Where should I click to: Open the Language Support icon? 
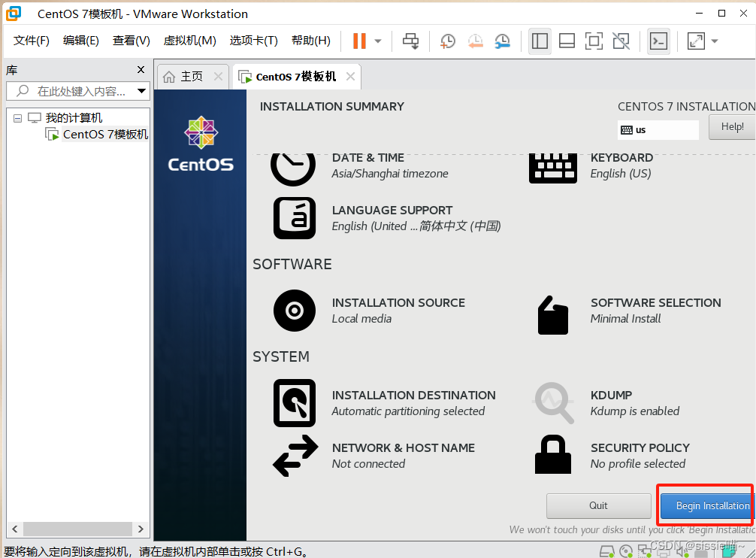(x=295, y=218)
